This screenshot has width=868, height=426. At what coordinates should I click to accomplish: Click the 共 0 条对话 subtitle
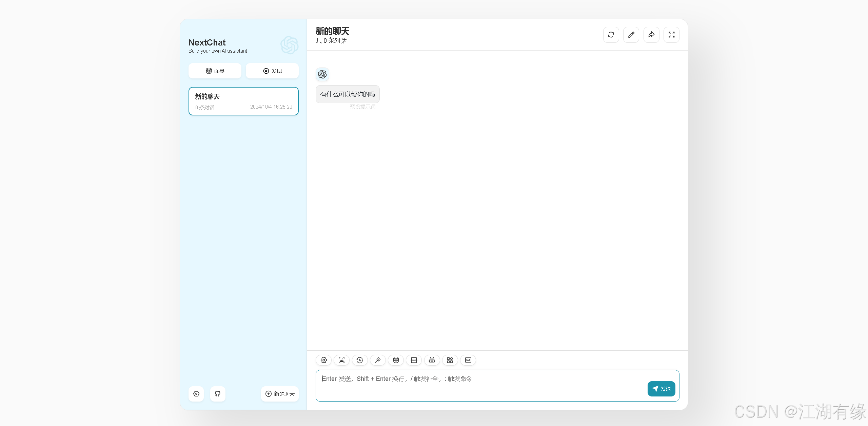(x=331, y=41)
